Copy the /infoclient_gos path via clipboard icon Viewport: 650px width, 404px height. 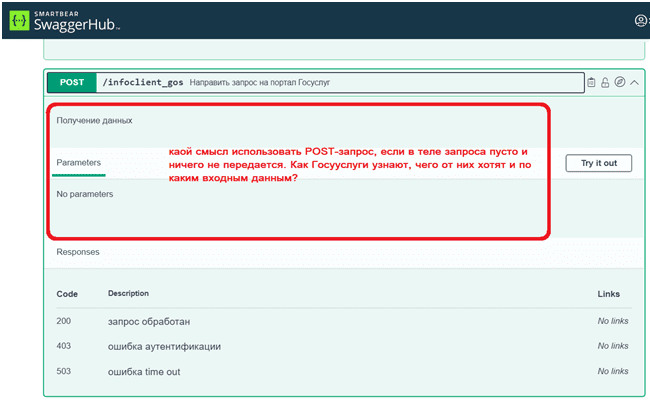[x=591, y=82]
